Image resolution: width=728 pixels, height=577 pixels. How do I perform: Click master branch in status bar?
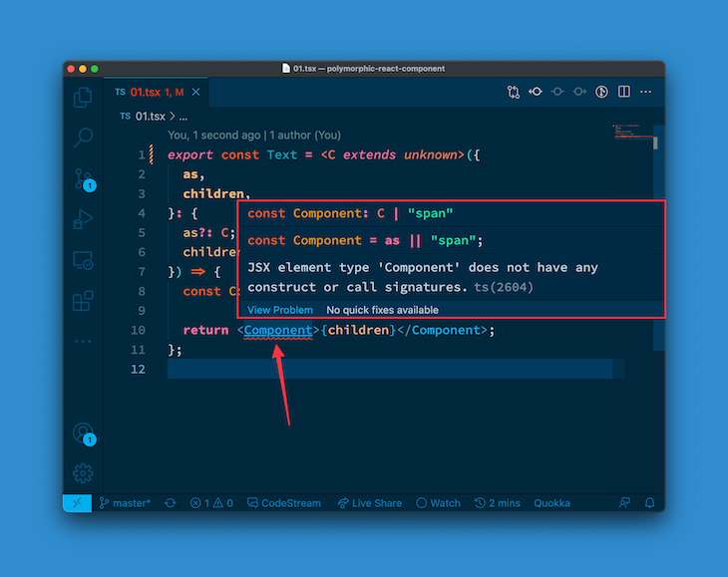[125, 503]
